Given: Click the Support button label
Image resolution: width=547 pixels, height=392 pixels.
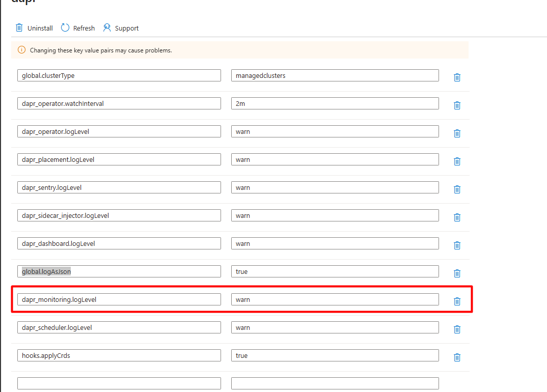Looking at the screenshot, I should pos(126,28).
